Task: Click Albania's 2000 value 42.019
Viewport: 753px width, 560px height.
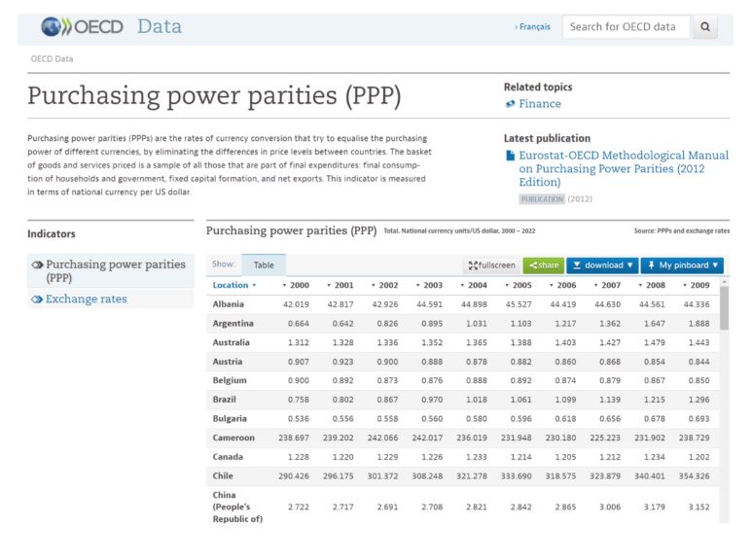Action: (x=296, y=304)
